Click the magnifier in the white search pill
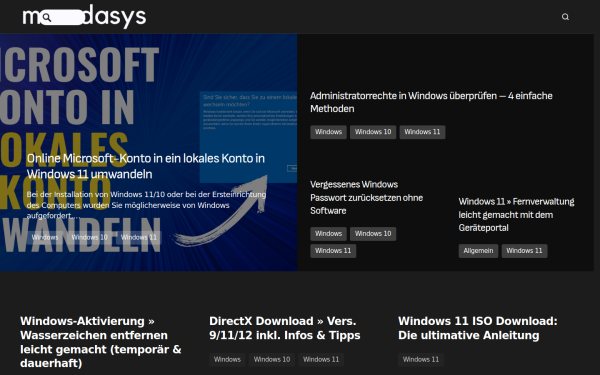The width and height of the screenshot is (600, 375). point(47,17)
